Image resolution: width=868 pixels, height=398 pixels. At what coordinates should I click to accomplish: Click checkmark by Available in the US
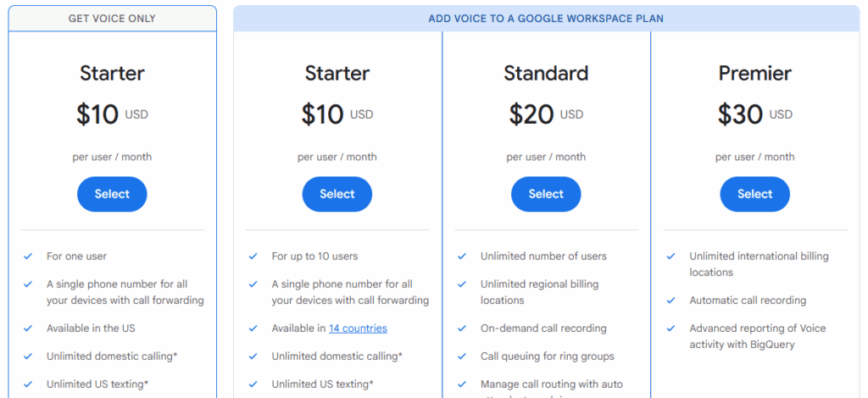click(28, 328)
